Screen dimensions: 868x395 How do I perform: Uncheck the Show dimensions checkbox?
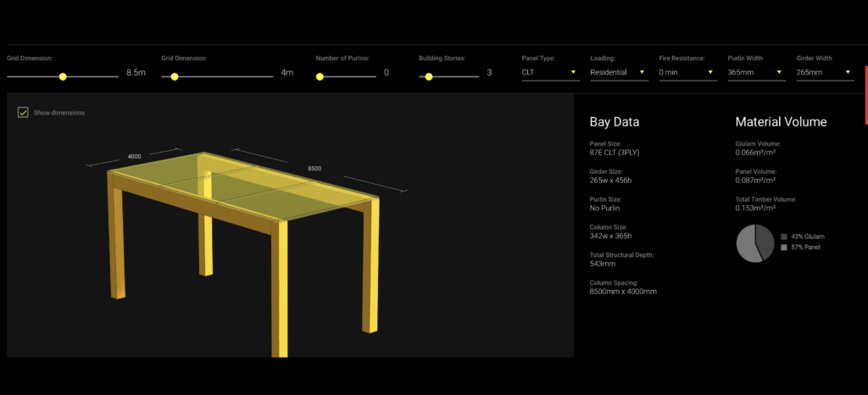pos(23,112)
